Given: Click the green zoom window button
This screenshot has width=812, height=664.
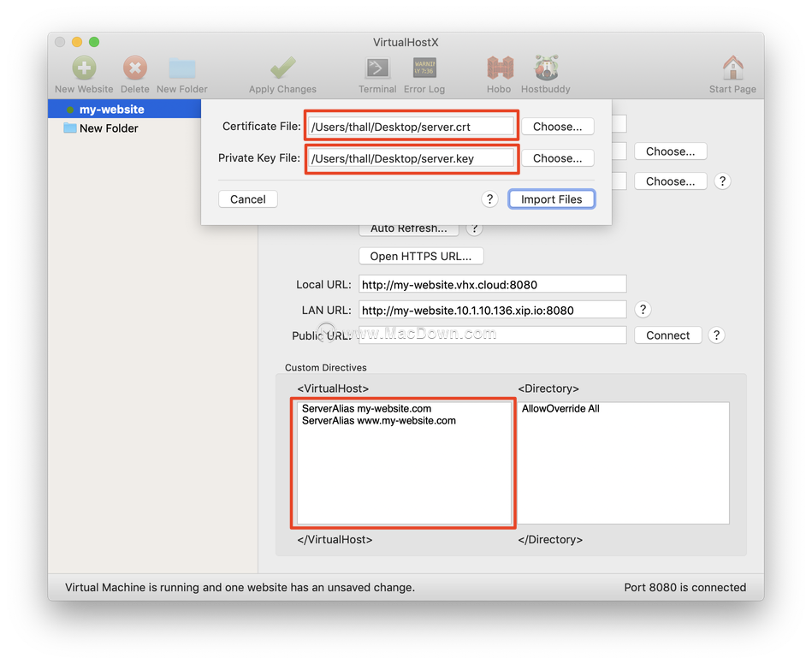Looking at the screenshot, I should click(x=94, y=42).
